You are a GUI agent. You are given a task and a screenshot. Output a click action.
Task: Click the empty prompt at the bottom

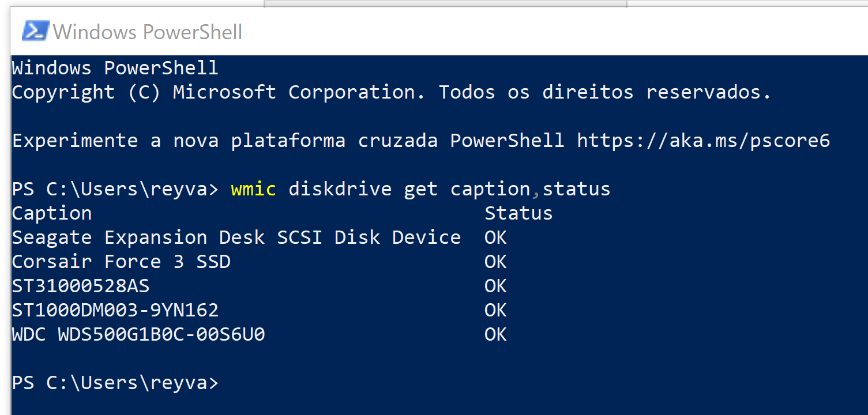click(x=115, y=383)
